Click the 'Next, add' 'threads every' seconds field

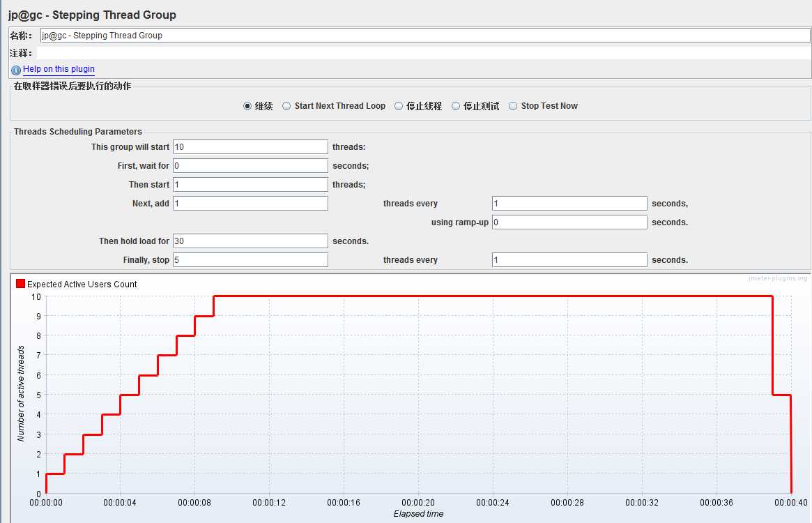click(569, 203)
